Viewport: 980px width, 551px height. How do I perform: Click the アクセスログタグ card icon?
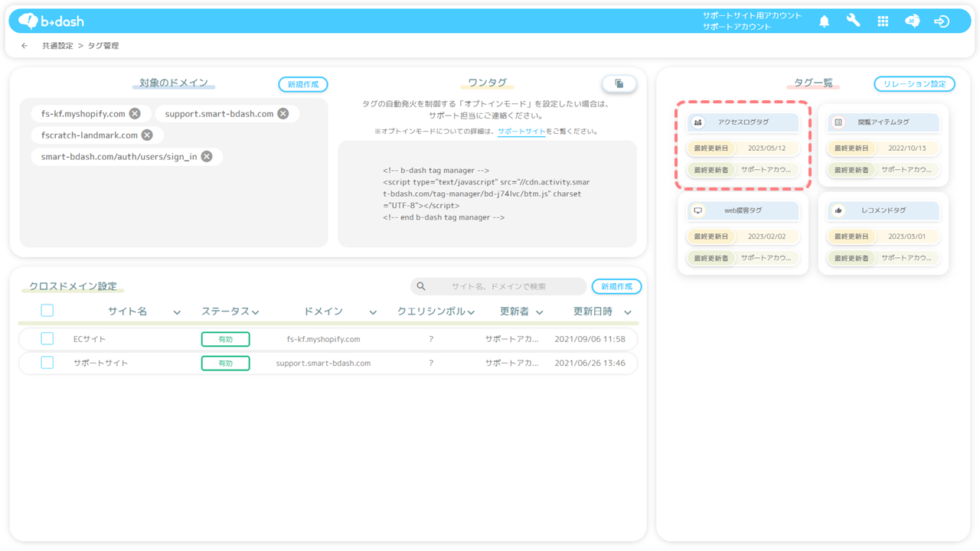[697, 122]
